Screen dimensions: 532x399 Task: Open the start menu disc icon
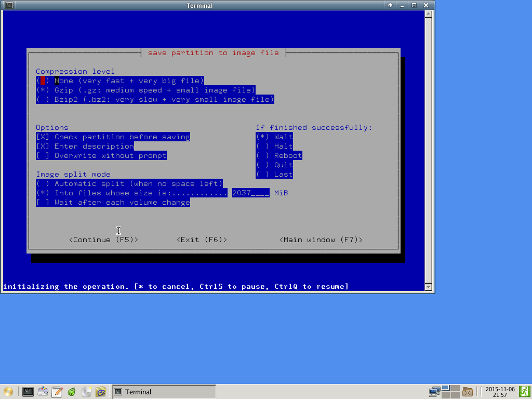coord(8,392)
